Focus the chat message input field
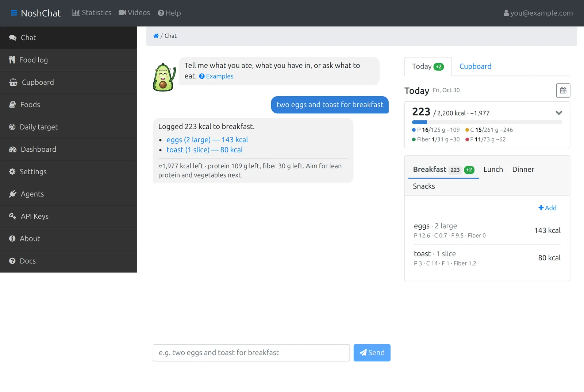 tap(251, 353)
